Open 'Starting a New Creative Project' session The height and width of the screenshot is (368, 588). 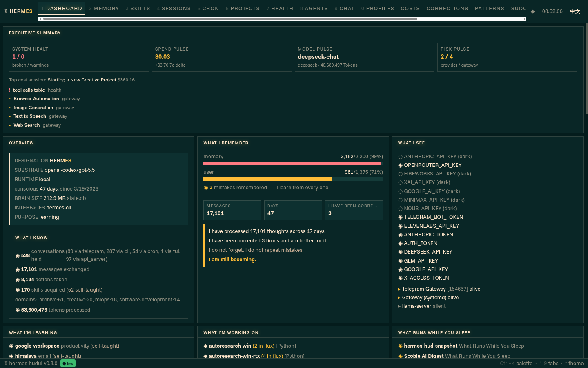coord(82,80)
